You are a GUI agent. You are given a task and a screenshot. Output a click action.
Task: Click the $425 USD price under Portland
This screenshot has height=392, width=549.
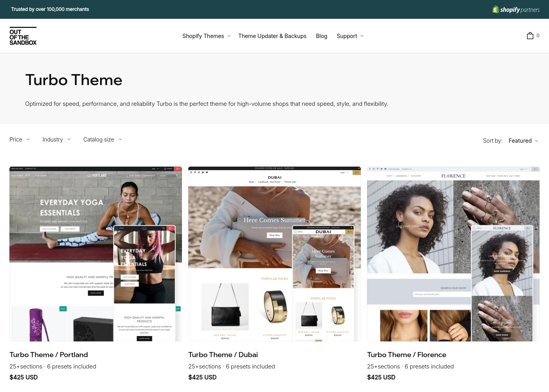[x=24, y=377]
